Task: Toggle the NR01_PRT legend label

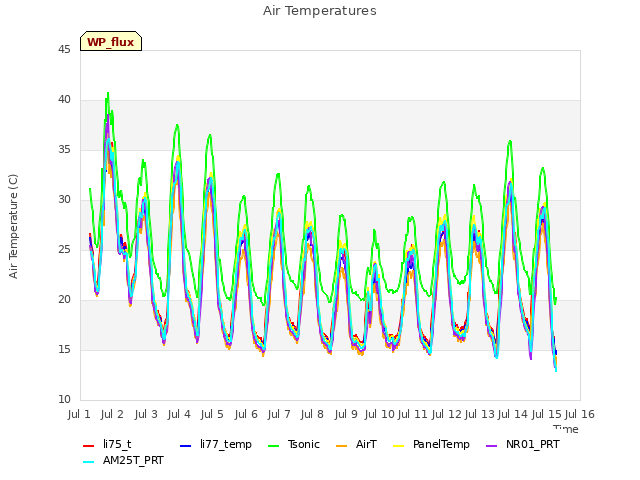Action: pyautogui.click(x=533, y=444)
